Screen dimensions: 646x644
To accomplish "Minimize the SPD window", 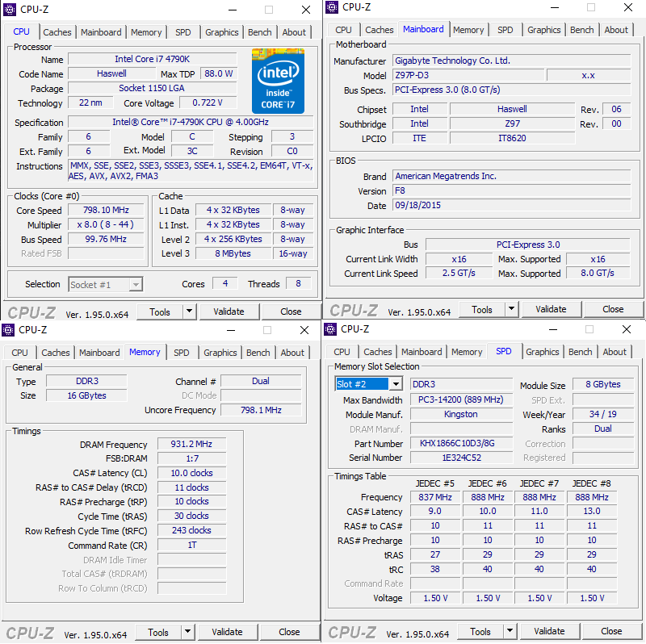I will point(553,329).
